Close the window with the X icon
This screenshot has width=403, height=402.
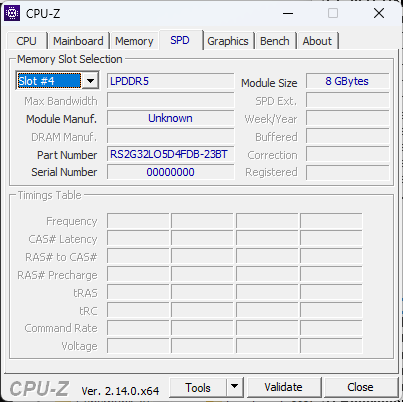click(379, 13)
